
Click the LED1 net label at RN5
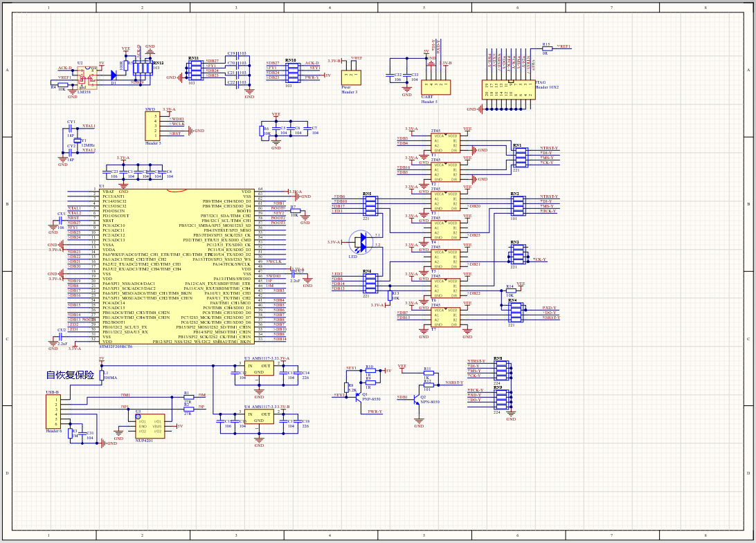tap(338, 211)
